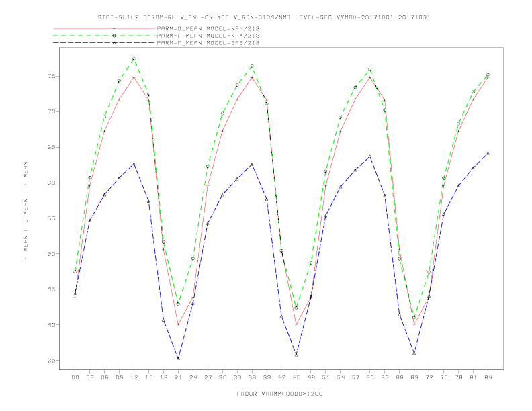This screenshot has height=411, width=532.
Task: Click x-axis tick label 18
Action: point(163,377)
